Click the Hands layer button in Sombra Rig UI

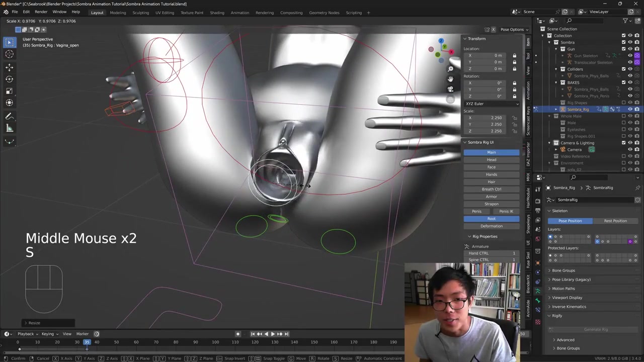pyautogui.click(x=492, y=174)
